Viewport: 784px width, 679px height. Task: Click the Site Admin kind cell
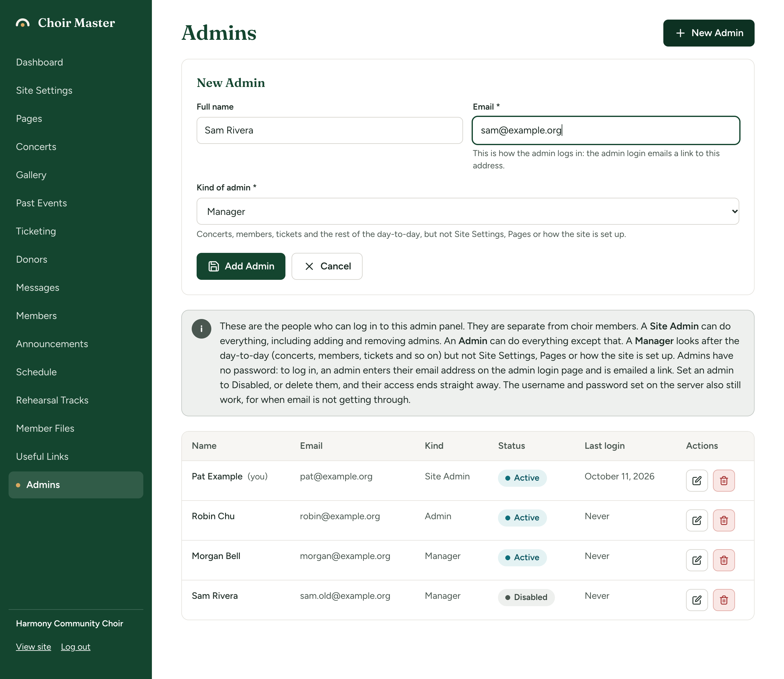[x=447, y=476]
